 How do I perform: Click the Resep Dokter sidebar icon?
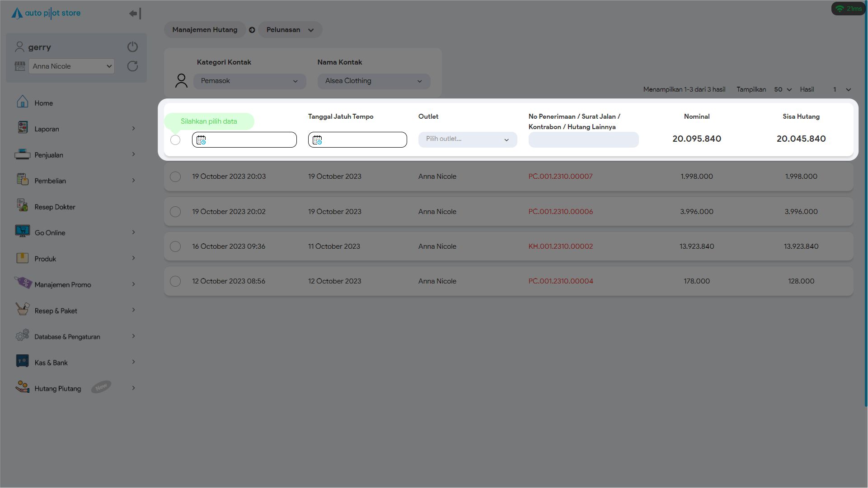tap(22, 206)
